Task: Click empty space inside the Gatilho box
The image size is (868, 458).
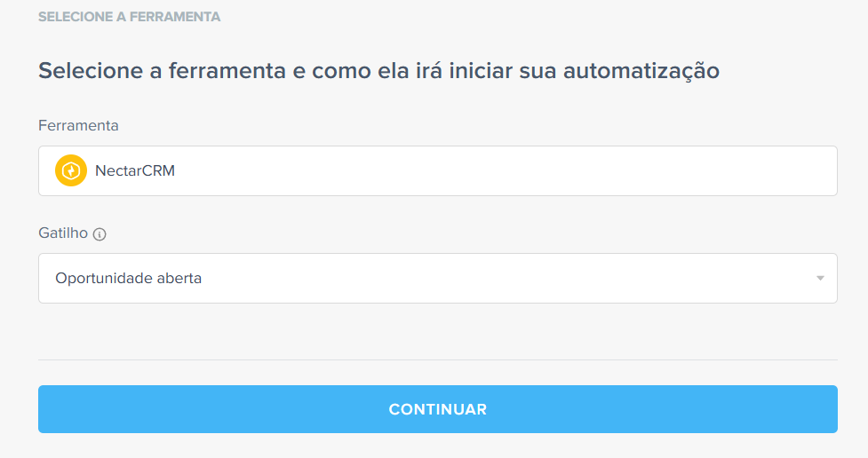Action: pyautogui.click(x=498, y=278)
